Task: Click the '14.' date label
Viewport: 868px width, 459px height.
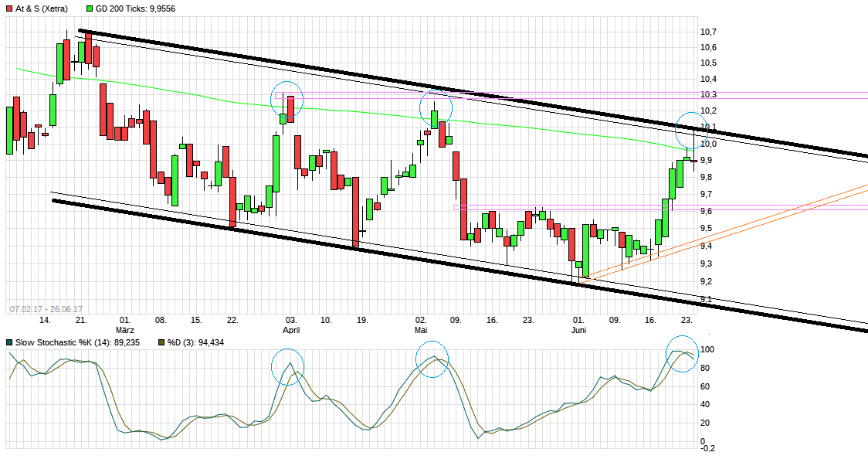Action: click(45, 321)
